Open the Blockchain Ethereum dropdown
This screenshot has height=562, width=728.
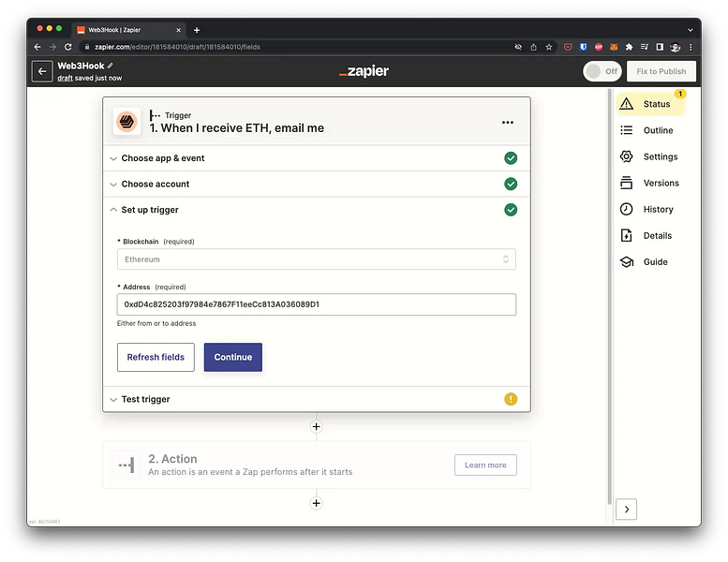pos(316,259)
